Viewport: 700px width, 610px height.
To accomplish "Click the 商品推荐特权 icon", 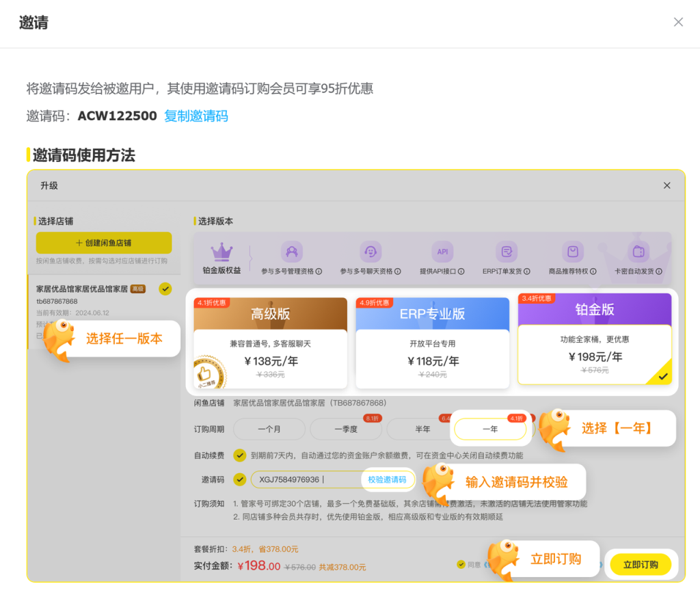I will [572, 252].
